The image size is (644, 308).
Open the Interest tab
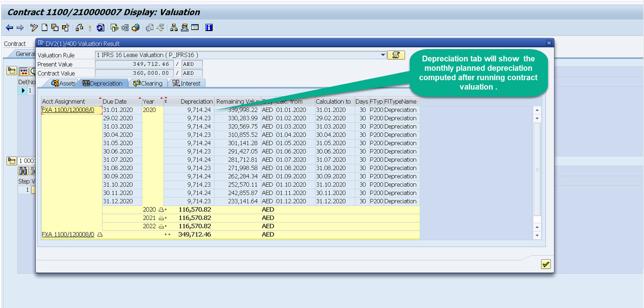point(186,83)
